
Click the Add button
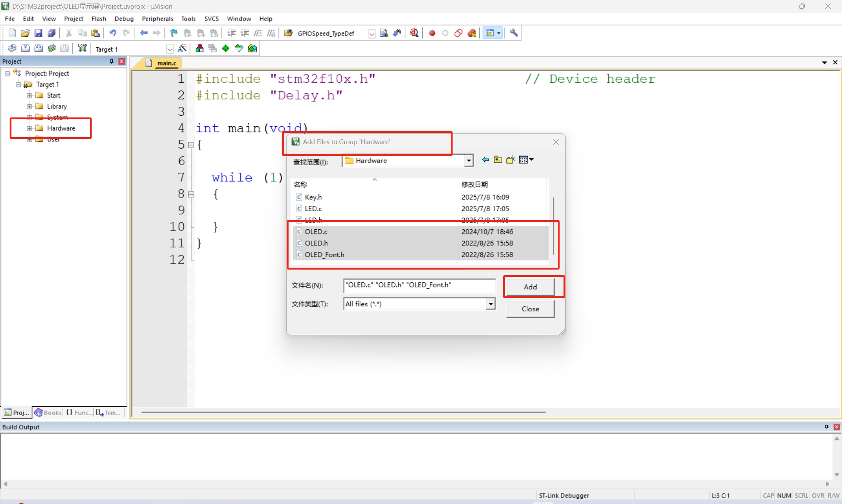(x=530, y=287)
